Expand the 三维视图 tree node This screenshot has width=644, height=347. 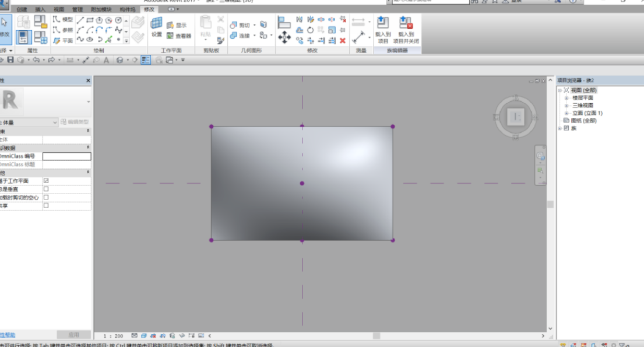tap(567, 106)
